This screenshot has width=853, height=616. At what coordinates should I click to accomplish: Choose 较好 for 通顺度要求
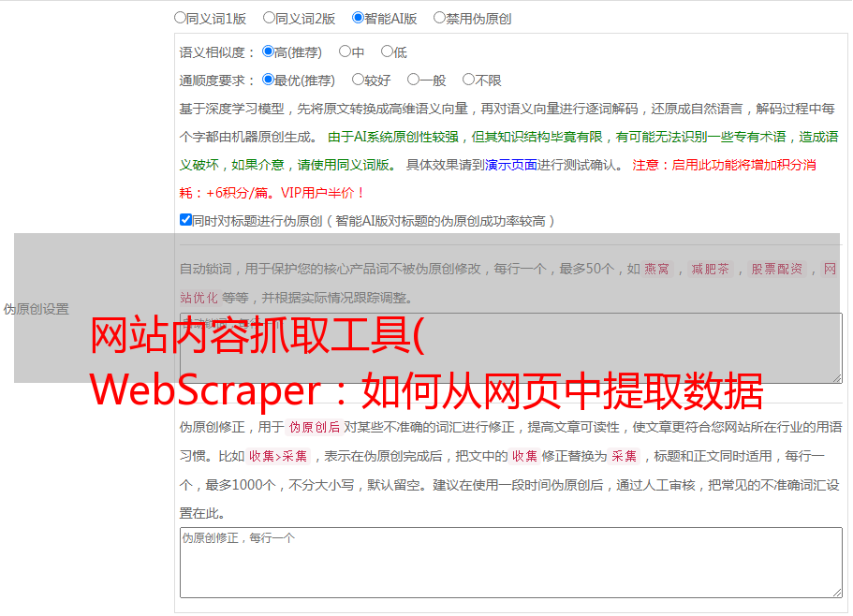[358, 80]
